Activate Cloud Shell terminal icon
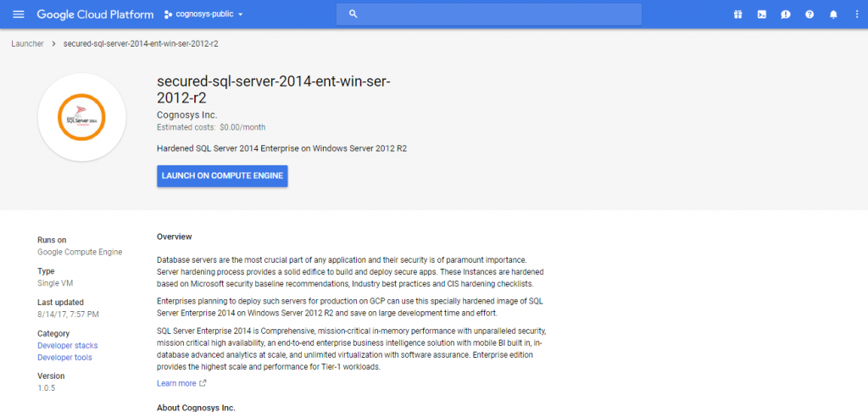Screen dimensions: 868x412 click(762, 14)
